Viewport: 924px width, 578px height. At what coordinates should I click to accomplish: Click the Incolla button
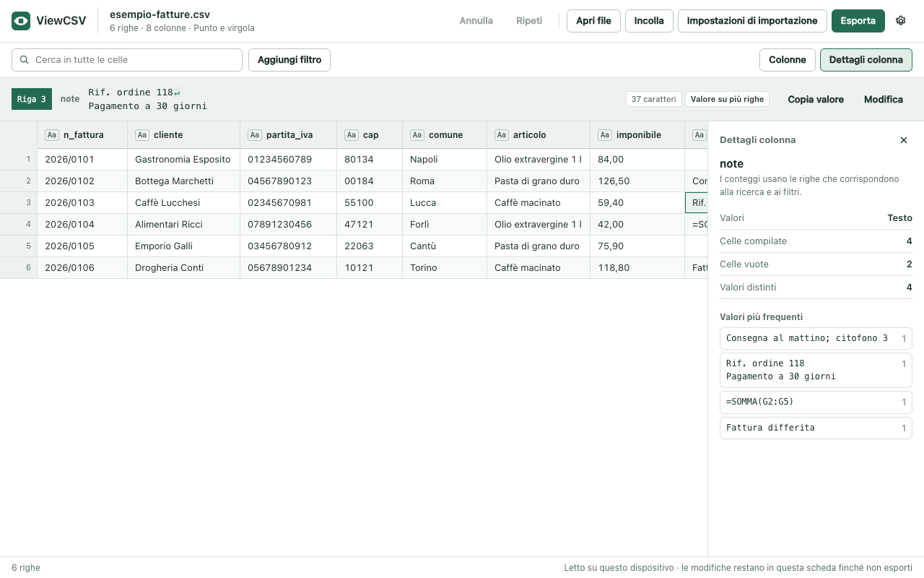[649, 21]
